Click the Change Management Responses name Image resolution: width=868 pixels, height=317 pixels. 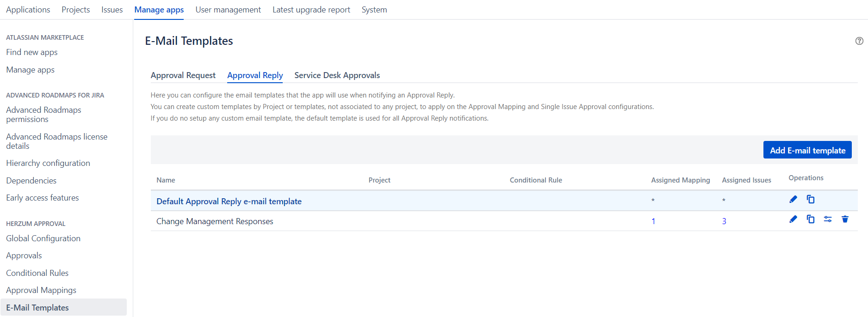point(215,221)
